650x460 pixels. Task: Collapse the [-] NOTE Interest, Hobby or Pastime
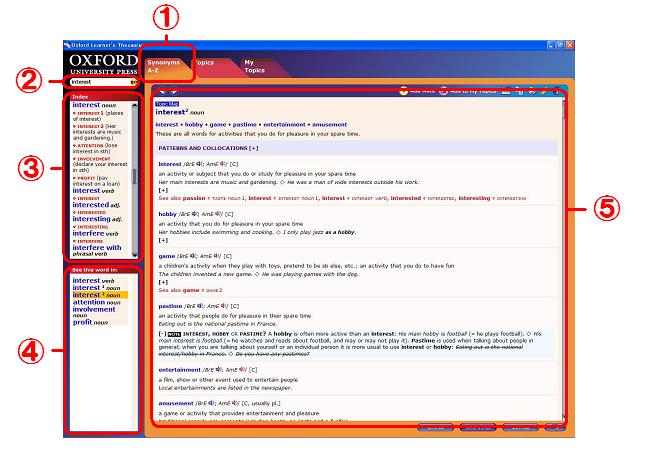pyautogui.click(x=162, y=334)
